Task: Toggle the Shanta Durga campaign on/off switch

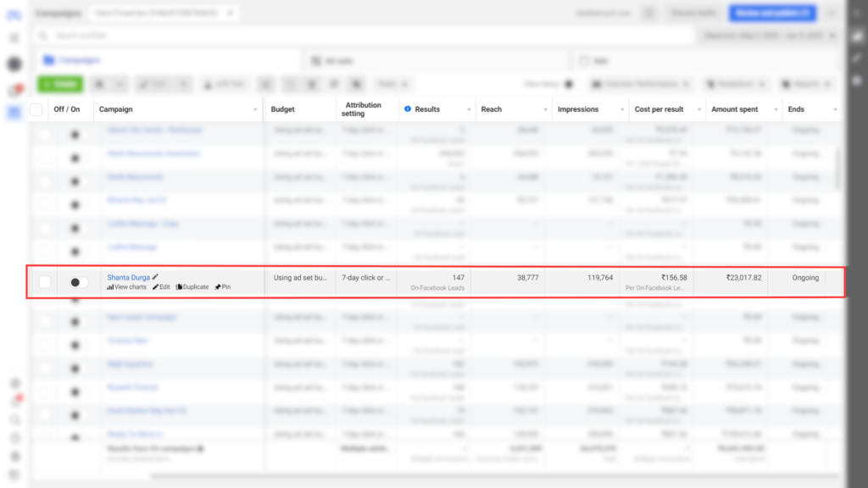Action: point(78,282)
